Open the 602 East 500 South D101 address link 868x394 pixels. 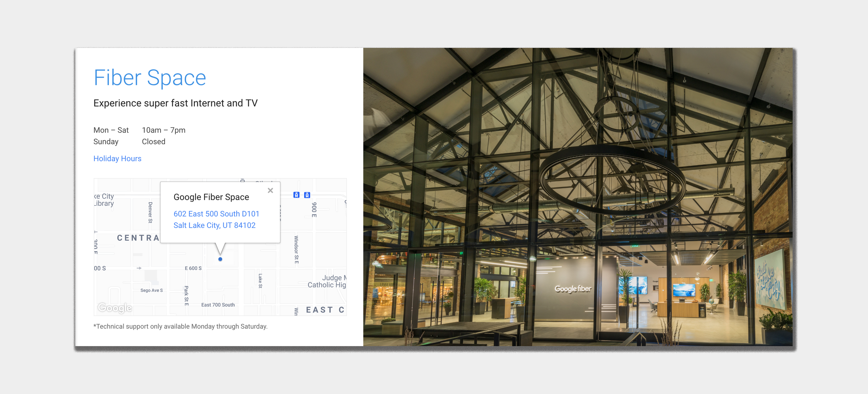tap(216, 214)
